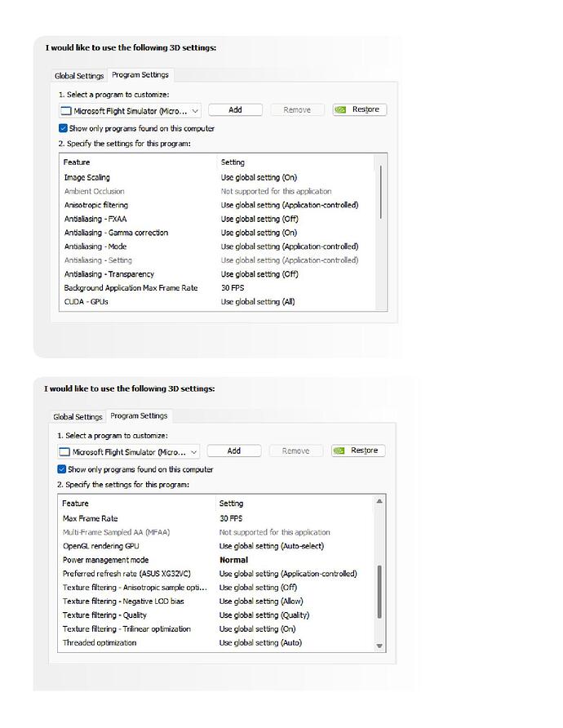Image resolution: width=563 pixels, height=728 pixels.
Task: Click 'Use global setting (Allow)' value
Action: coord(261,601)
